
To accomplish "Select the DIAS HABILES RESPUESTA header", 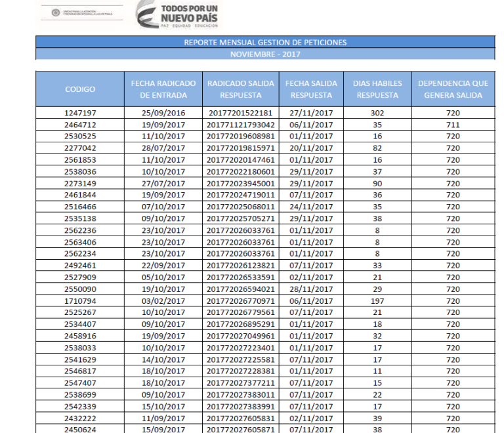I will pos(377,89).
